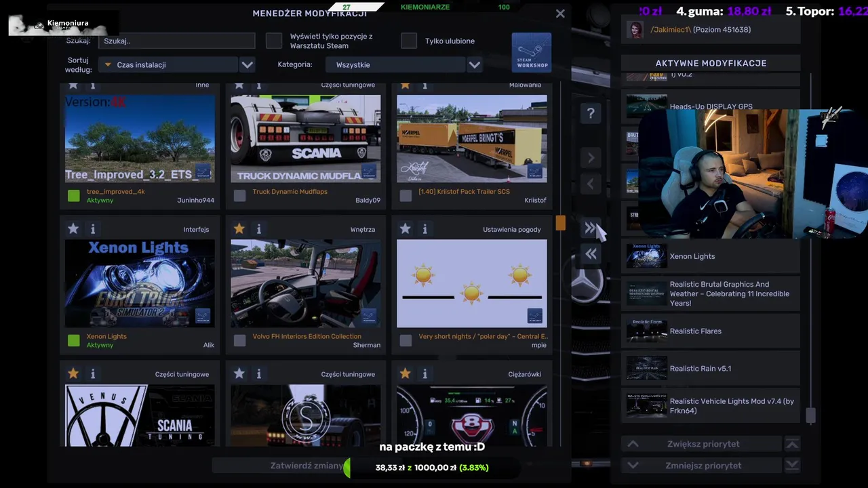868x488 pixels.
Task: Open Xenon Lights card thumbnail
Action: (x=140, y=283)
